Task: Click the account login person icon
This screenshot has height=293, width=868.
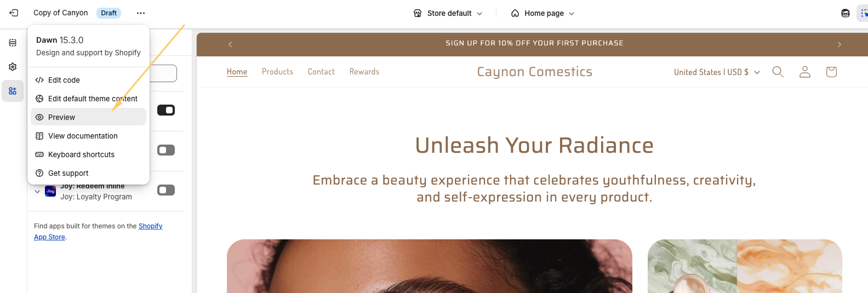Action: [804, 72]
